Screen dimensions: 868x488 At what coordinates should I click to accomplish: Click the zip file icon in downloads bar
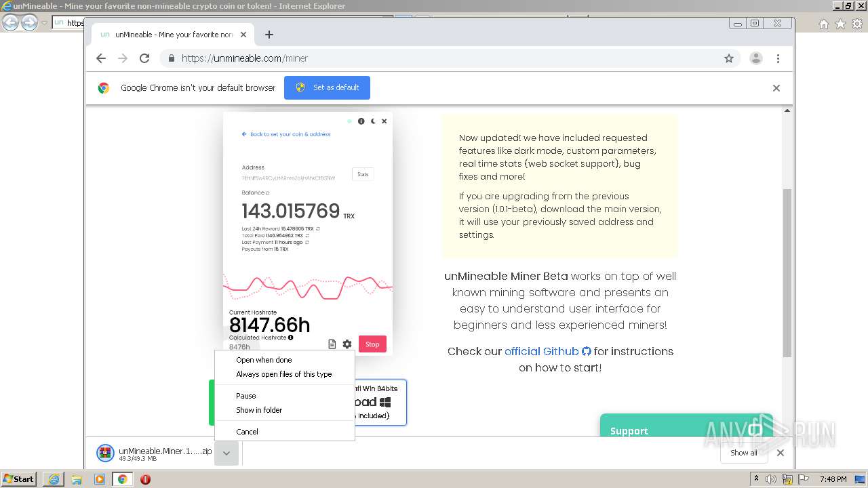coord(105,453)
